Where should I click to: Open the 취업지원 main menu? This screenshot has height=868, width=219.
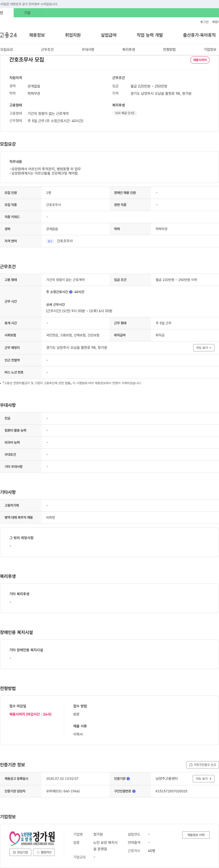73,35
